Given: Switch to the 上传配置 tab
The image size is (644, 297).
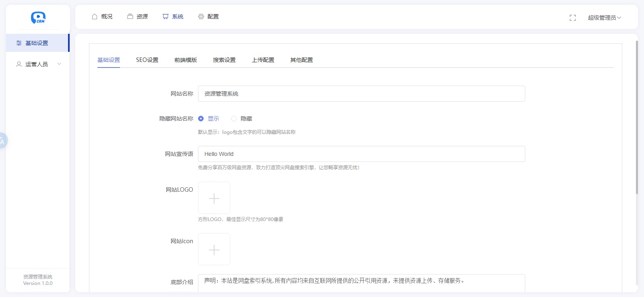Looking at the screenshot, I should coord(263,60).
